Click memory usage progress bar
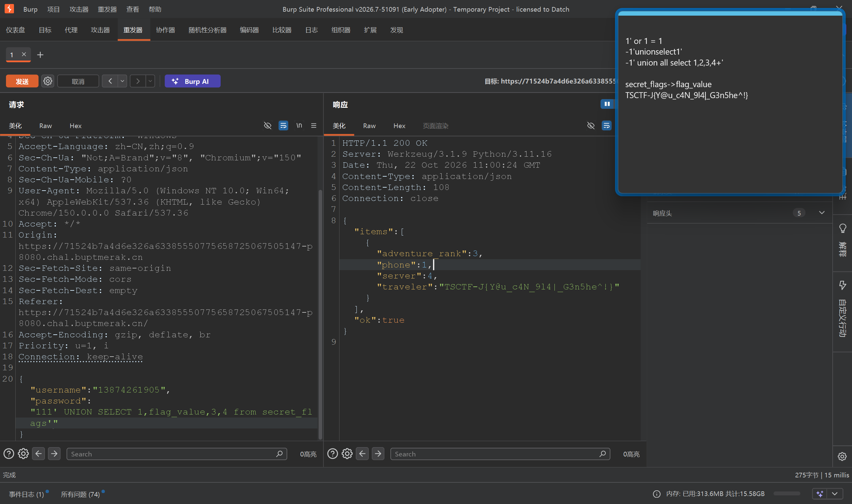This screenshot has width=852, height=504. [787, 494]
